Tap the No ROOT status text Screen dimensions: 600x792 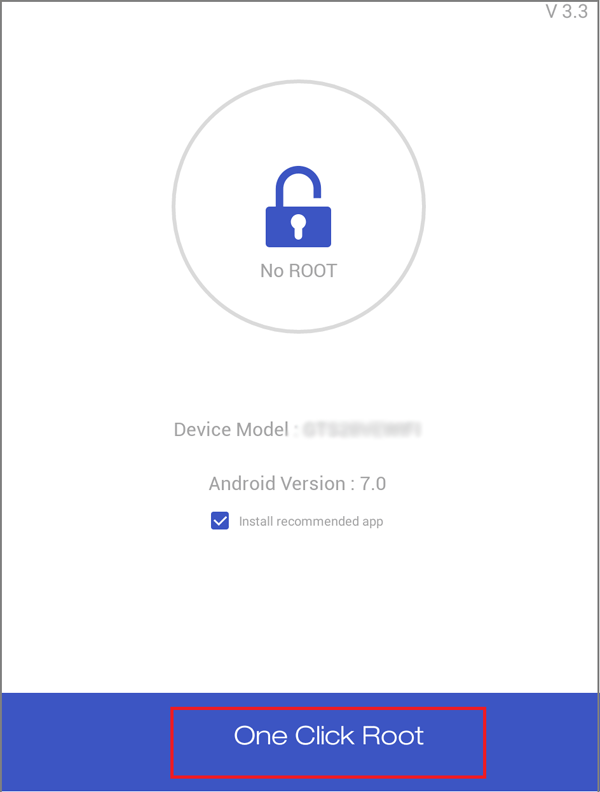(x=298, y=271)
